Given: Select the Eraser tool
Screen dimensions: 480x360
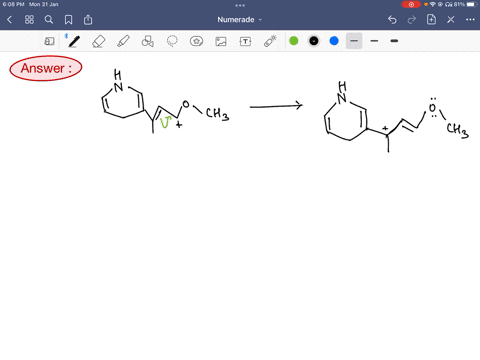Looking at the screenshot, I should 99,41.
